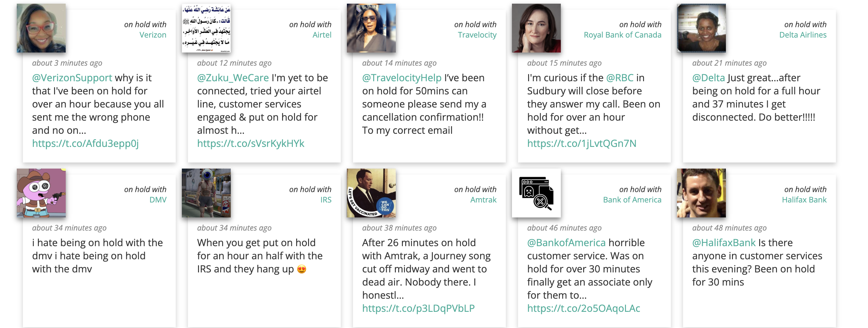The image size is (868, 328).
Task: Click the avatar on the Royal Bank tweet
Action: (x=536, y=28)
